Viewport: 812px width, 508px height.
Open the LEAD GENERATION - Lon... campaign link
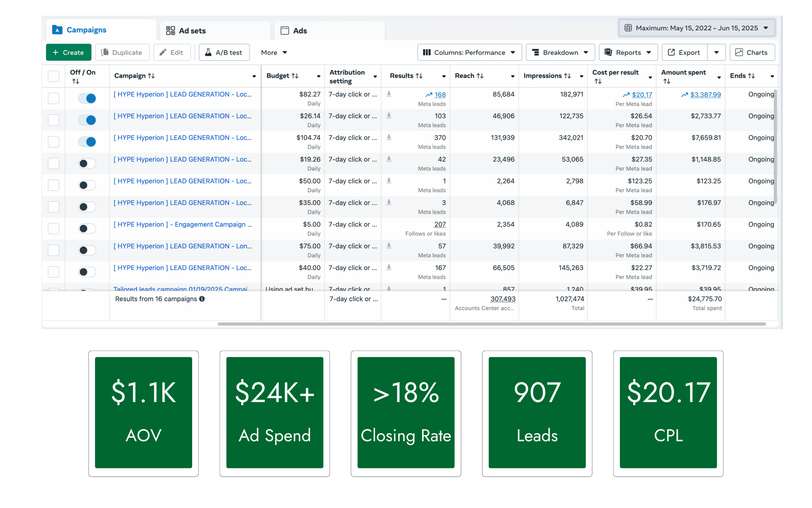point(182,246)
